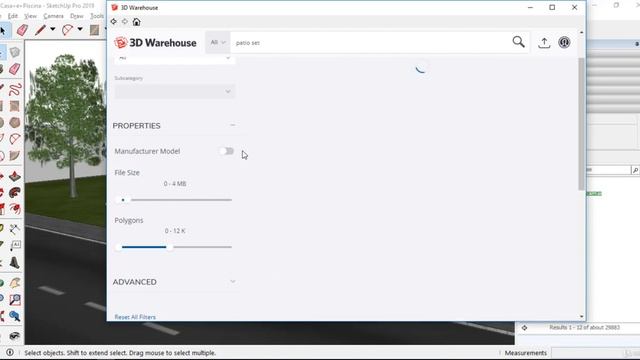Select the Eraser in the left tool set
Screen dimensions: 640x360
[15, 69]
